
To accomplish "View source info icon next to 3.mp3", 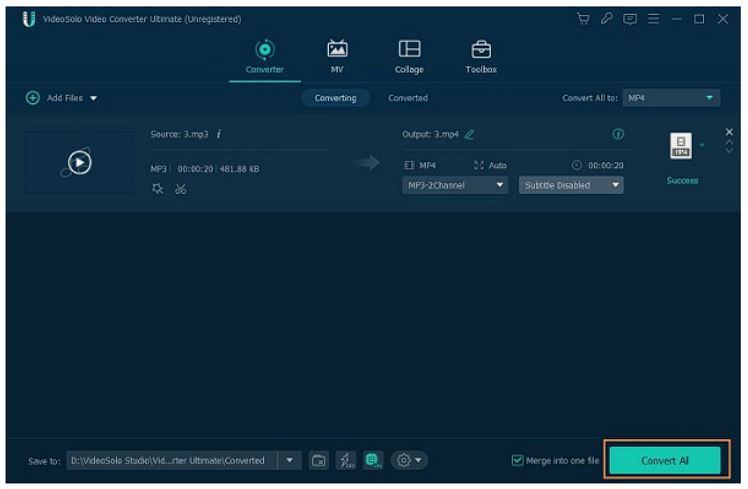I will point(219,134).
